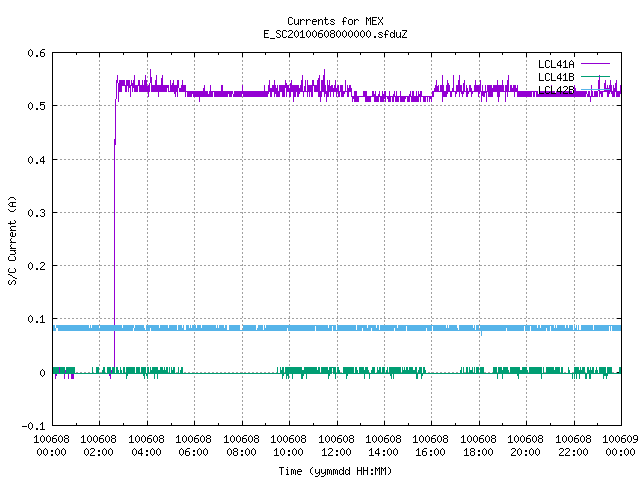This screenshot has height=480, width=640.
Task: Click the x-axis tick '100608 22:00'
Action: (x=573, y=446)
